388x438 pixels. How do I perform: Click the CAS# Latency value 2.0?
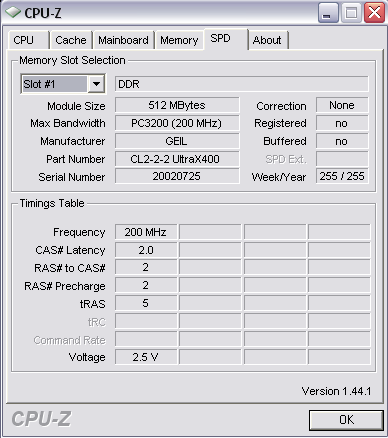146,250
